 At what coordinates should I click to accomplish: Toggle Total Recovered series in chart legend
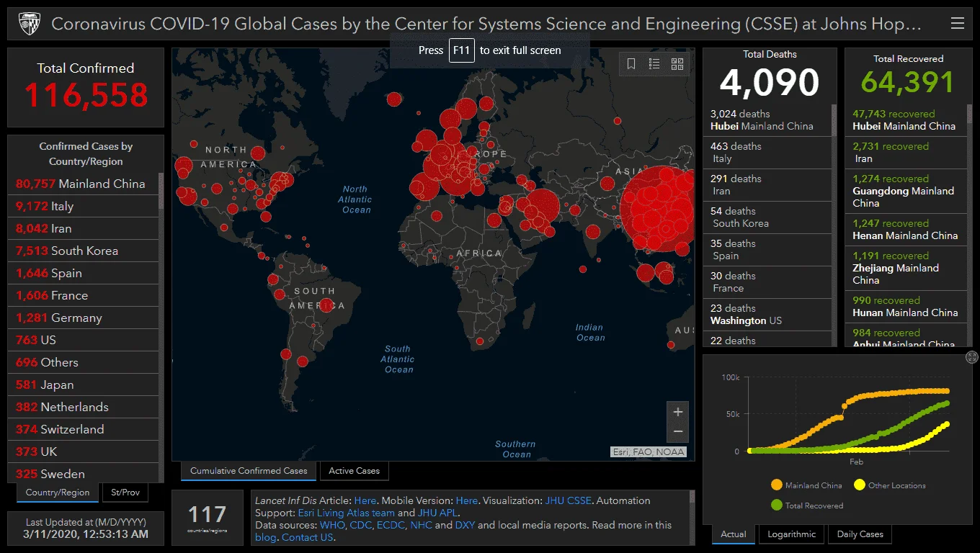click(x=806, y=505)
